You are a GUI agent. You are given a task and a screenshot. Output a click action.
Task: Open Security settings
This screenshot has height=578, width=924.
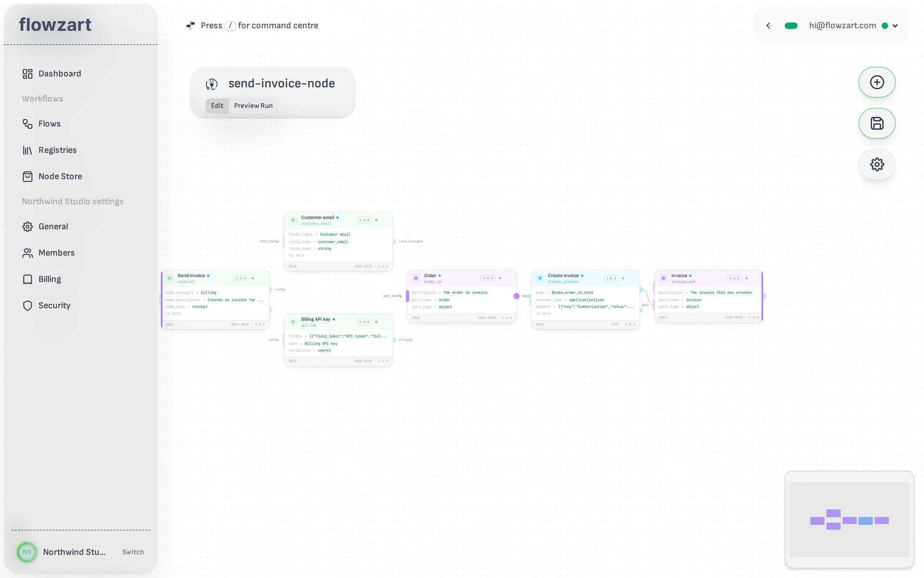47,305
